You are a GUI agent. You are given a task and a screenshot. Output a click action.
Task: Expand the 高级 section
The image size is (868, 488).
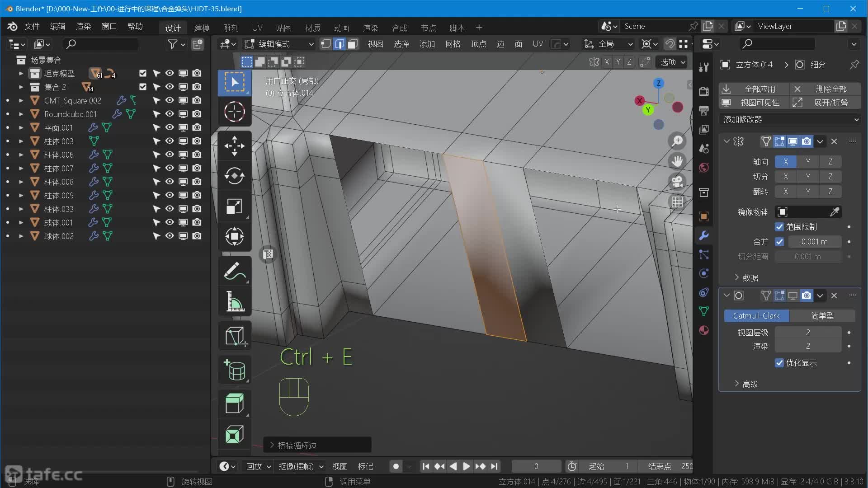tap(746, 384)
